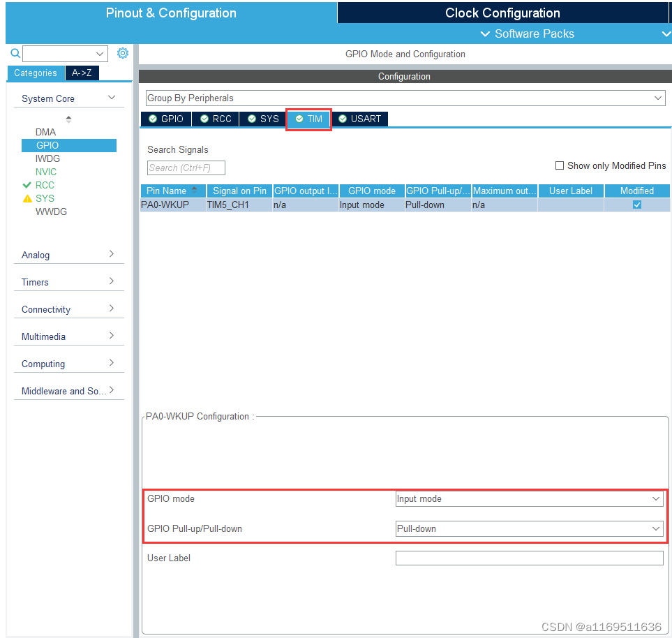The height and width of the screenshot is (638, 672).
Task: Sort by Signal on Pin column header
Action: 239,191
